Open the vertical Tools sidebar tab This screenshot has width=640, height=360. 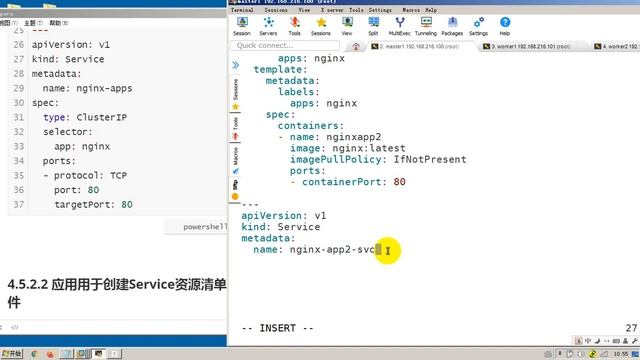tap(236, 128)
